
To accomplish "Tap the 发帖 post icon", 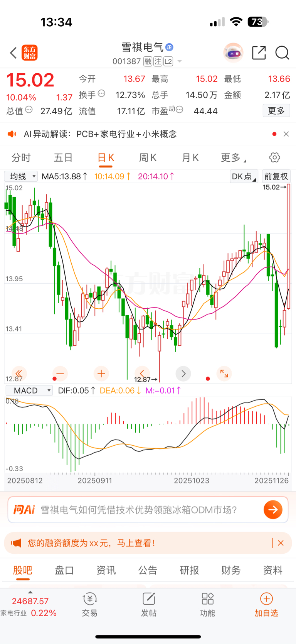I will coord(149,605).
